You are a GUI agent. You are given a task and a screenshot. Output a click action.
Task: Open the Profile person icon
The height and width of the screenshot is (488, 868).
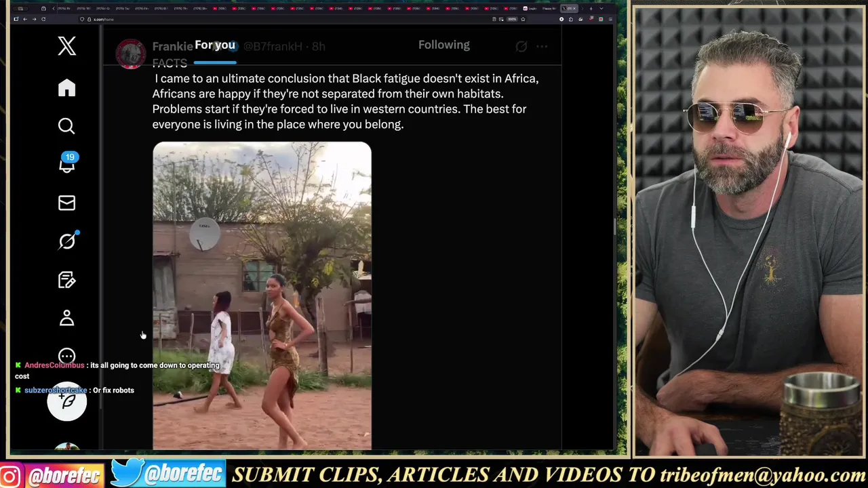point(66,318)
